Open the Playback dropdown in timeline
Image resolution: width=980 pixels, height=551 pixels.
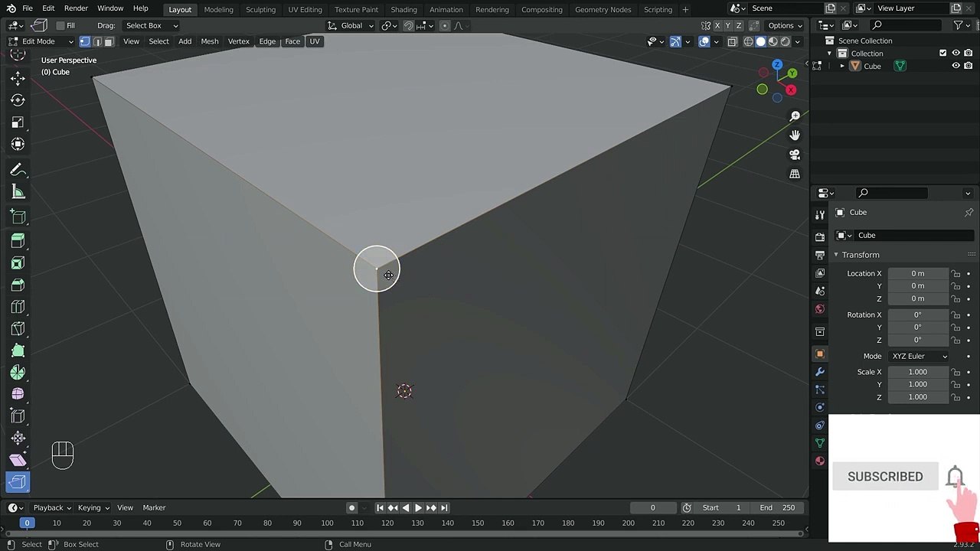click(52, 507)
